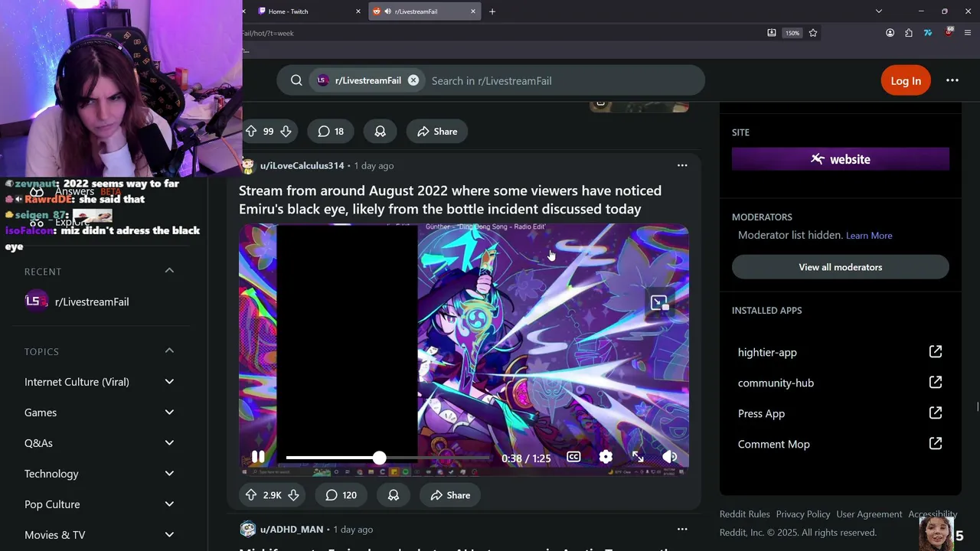This screenshot has height=551, width=980.
Task: Toggle closed captions on the video
Action: 573,457
